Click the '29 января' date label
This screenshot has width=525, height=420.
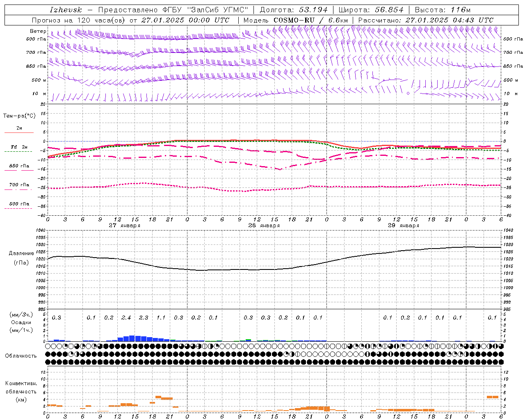coord(404,226)
